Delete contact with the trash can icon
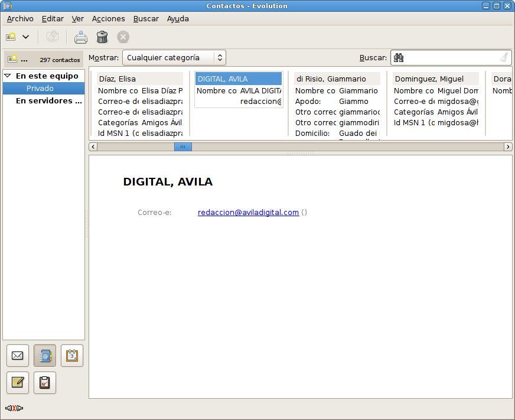This screenshot has width=515, height=420. click(102, 37)
